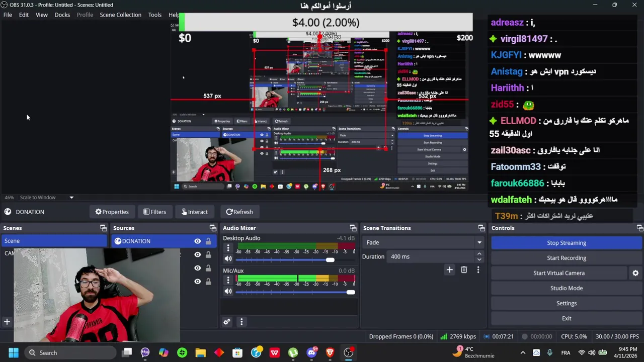Open the Windows Start menu

pos(14,353)
